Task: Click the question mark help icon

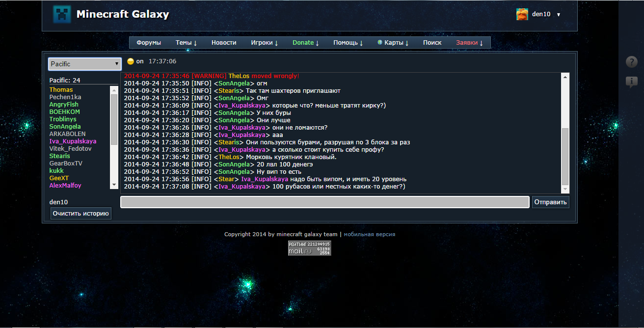Action: tap(631, 62)
